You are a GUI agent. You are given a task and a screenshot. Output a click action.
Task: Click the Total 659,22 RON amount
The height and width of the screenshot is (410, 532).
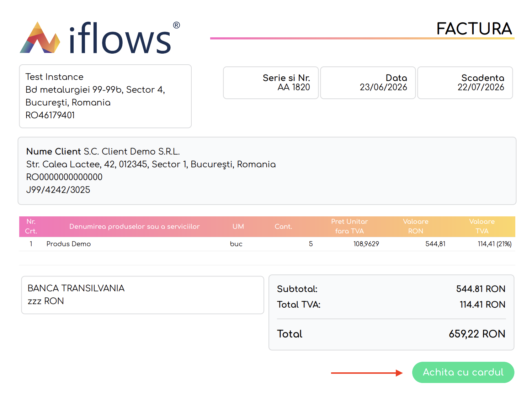pos(477,334)
